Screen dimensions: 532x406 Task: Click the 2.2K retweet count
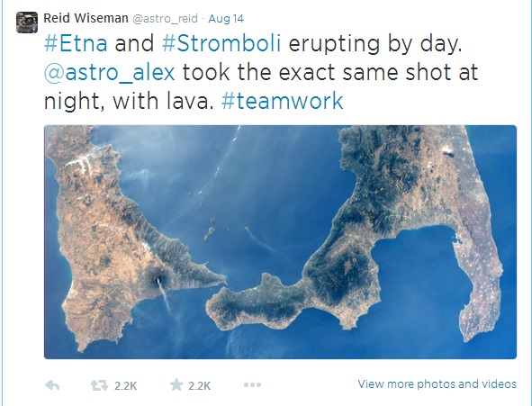(x=125, y=385)
